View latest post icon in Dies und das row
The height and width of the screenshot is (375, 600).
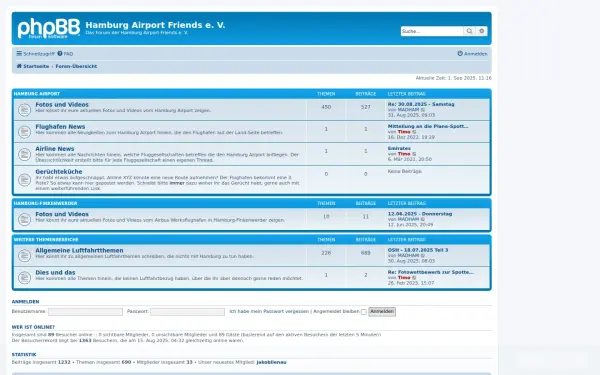tap(414, 277)
